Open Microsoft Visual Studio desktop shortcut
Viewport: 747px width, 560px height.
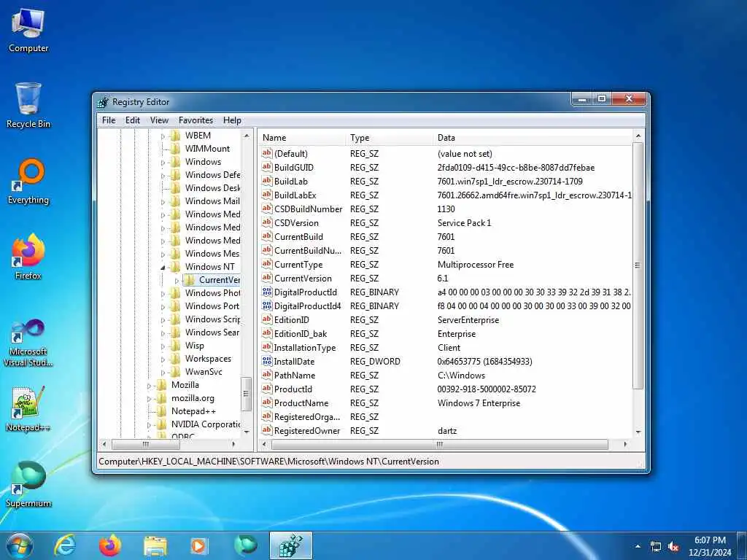[x=28, y=343]
